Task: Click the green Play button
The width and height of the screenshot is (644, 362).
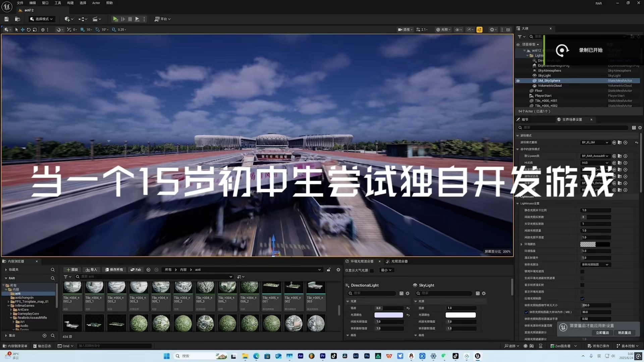Action: 115,19
